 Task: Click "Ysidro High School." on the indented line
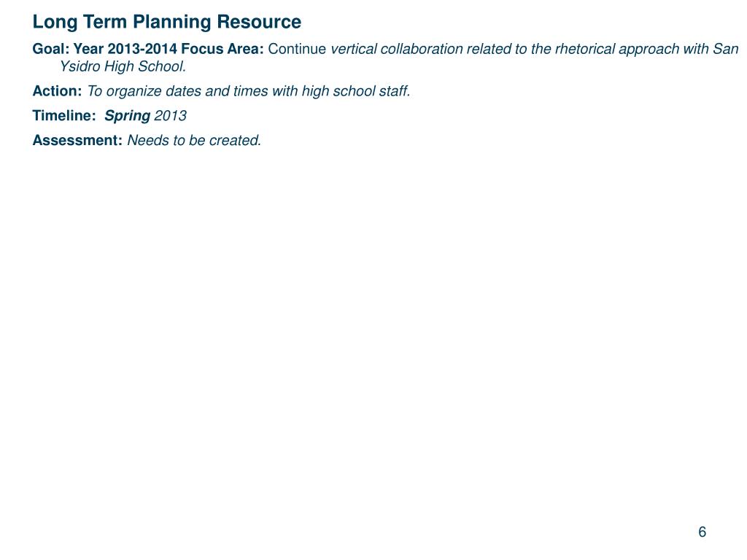click(x=123, y=67)
